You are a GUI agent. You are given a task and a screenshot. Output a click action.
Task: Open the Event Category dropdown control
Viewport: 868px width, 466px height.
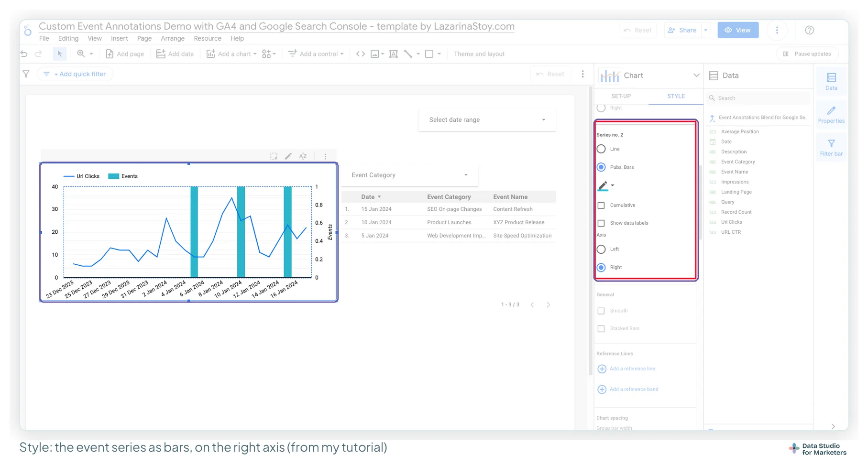(409, 175)
